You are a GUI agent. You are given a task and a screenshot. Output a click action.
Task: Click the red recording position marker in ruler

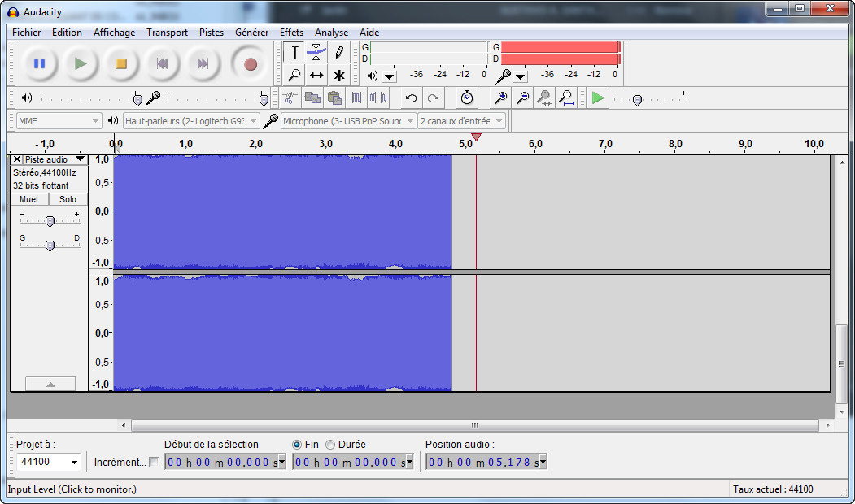point(476,137)
